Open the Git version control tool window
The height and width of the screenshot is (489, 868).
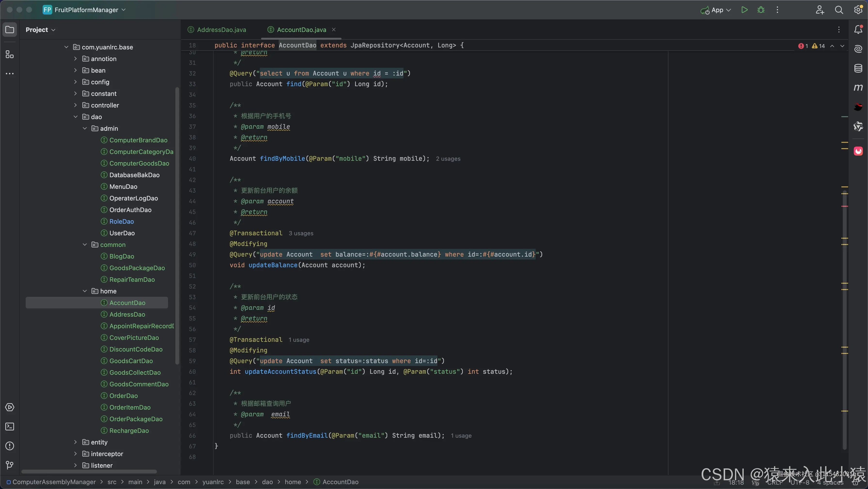coord(9,465)
